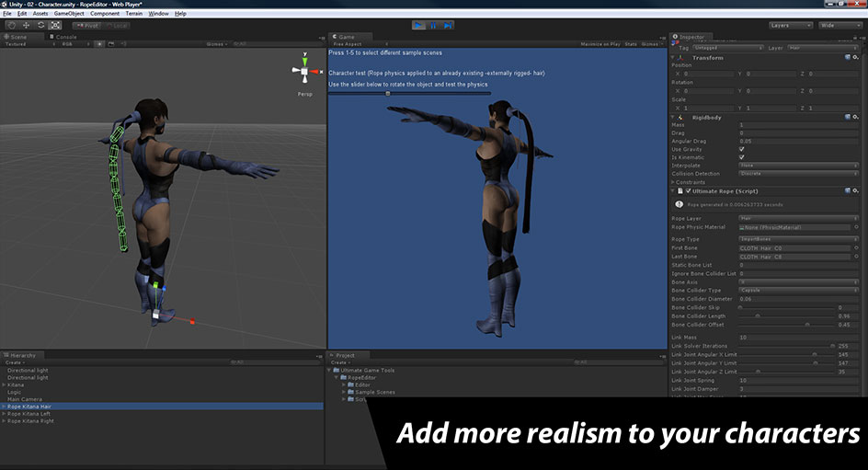Open Bone Collider Type dropdown
868x470 pixels.
[798, 290]
